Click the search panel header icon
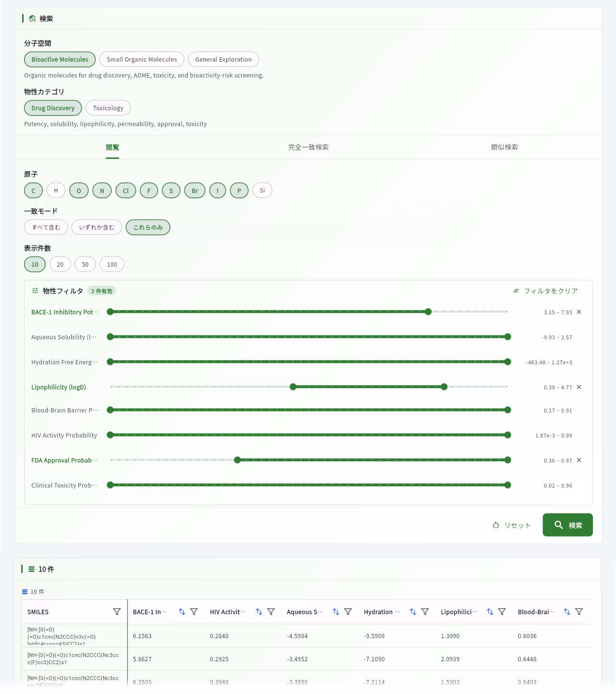616x694 pixels. pyautogui.click(x=33, y=19)
